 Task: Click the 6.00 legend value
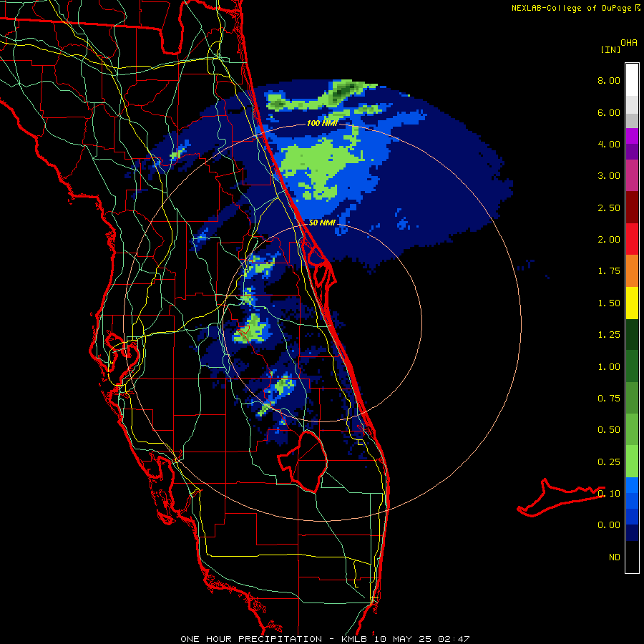pyautogui.click(x=609, y=112)
